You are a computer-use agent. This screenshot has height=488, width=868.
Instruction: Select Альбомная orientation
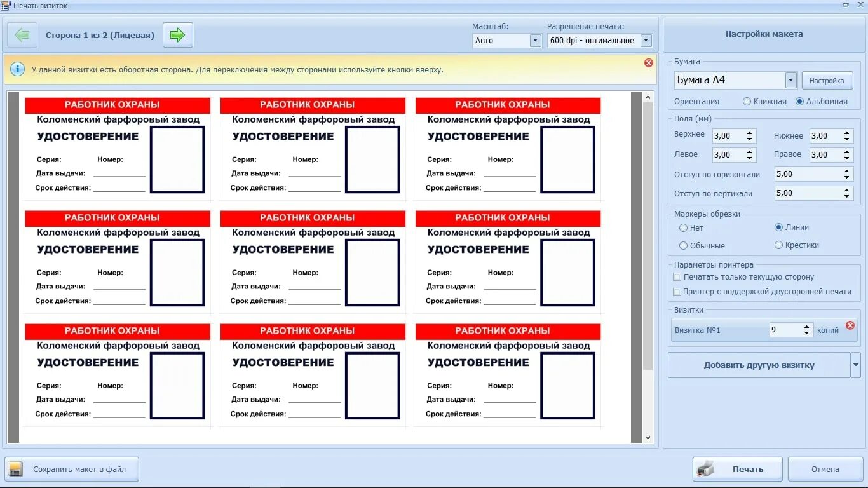pos(800,102)
